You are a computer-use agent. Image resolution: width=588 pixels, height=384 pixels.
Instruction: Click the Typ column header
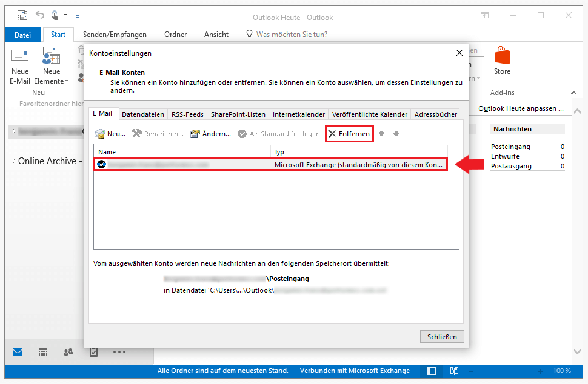(x=359, y=152)
